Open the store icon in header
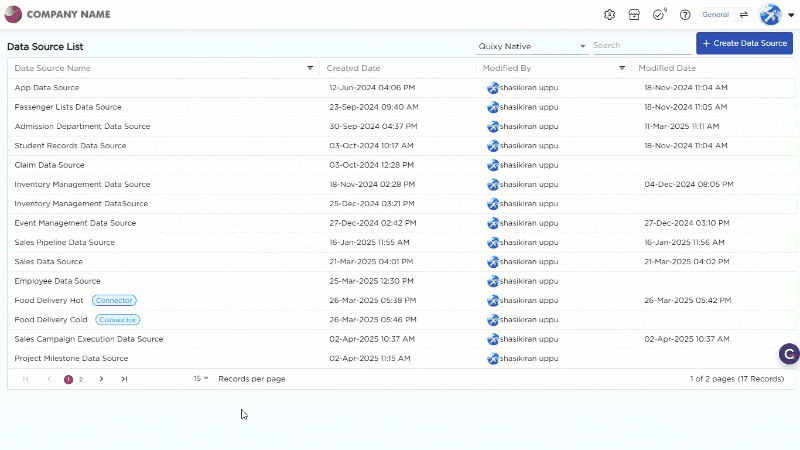Screen dimensions: 800x450 click(634, 15)
